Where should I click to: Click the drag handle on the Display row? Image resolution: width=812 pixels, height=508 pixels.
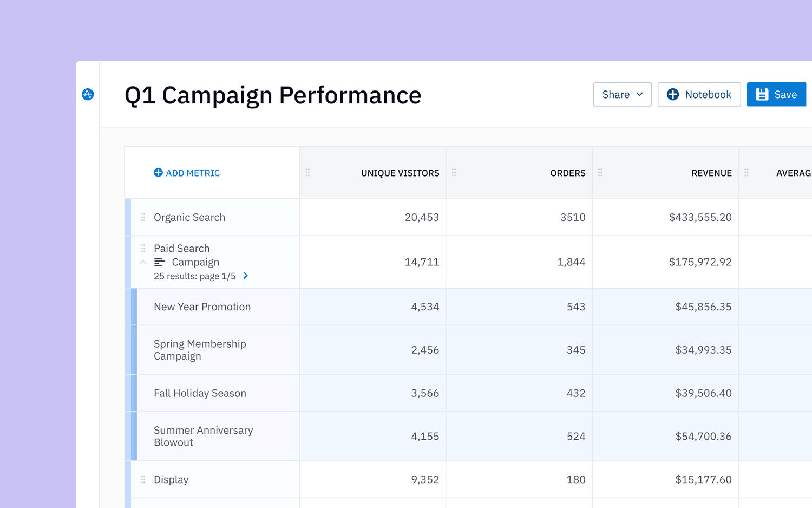[x=143, y=479]
